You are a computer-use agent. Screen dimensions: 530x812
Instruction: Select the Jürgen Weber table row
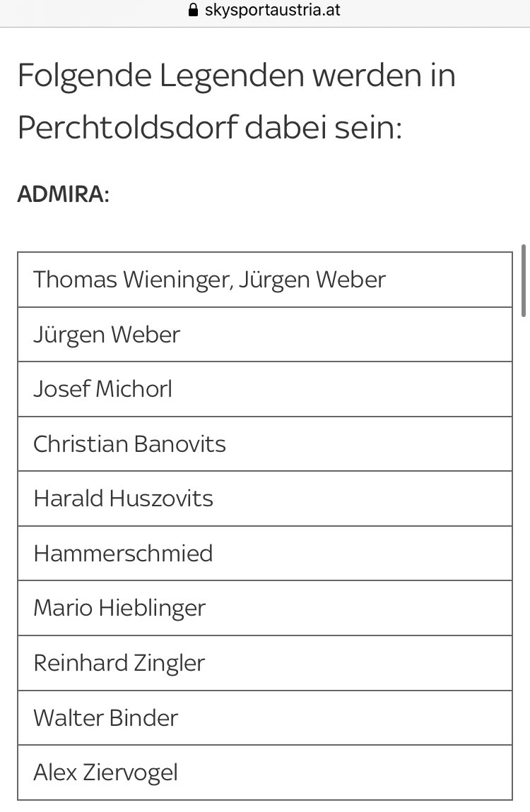click(265, 335)
